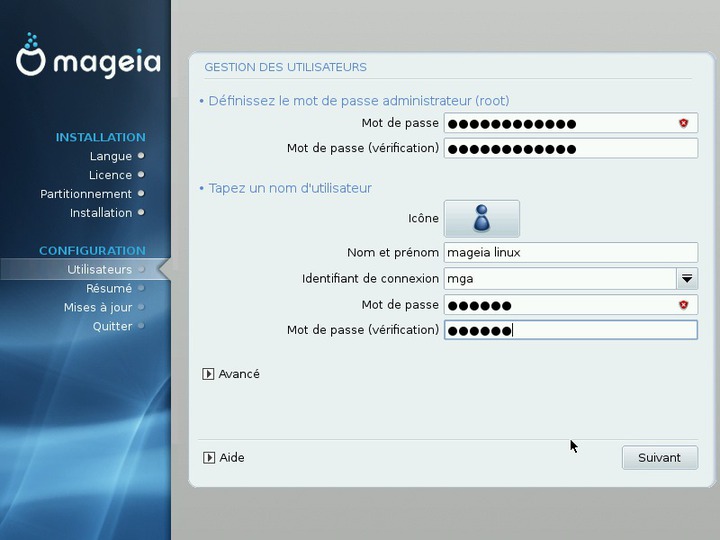
Task: Click the 'Tapez un nom d'utilisateur' text
Action: point(290,188)
